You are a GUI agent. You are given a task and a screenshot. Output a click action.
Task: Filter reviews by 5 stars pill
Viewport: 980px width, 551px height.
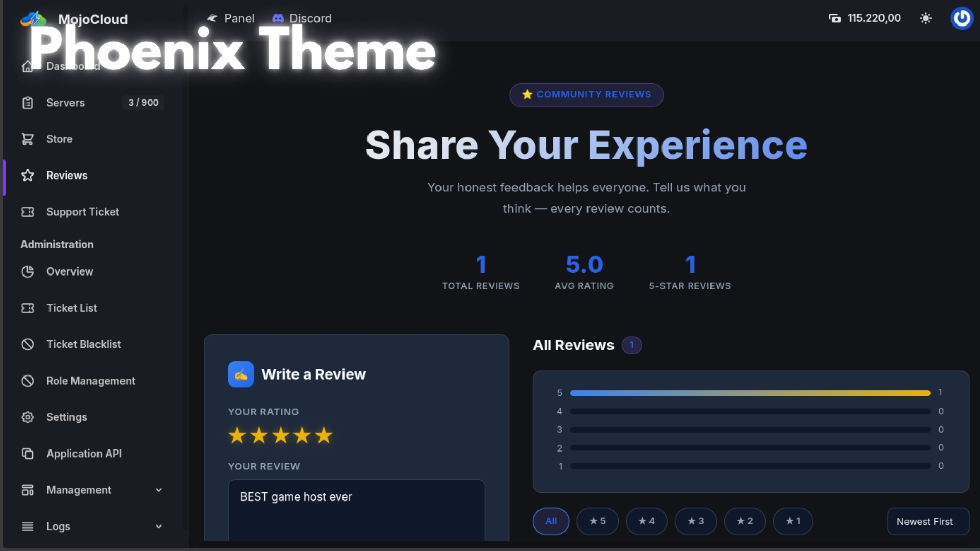point(597,521)
